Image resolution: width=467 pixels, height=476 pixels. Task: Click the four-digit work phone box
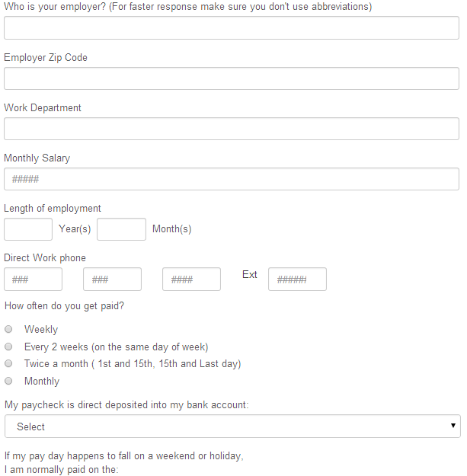(x=191, y=280)
